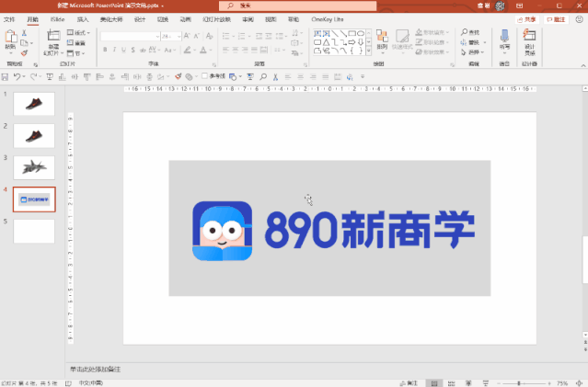Click the Select button in editing group
Image resolution: width=588 pixels, height=387 pixels.
click(x=472, y=52)
